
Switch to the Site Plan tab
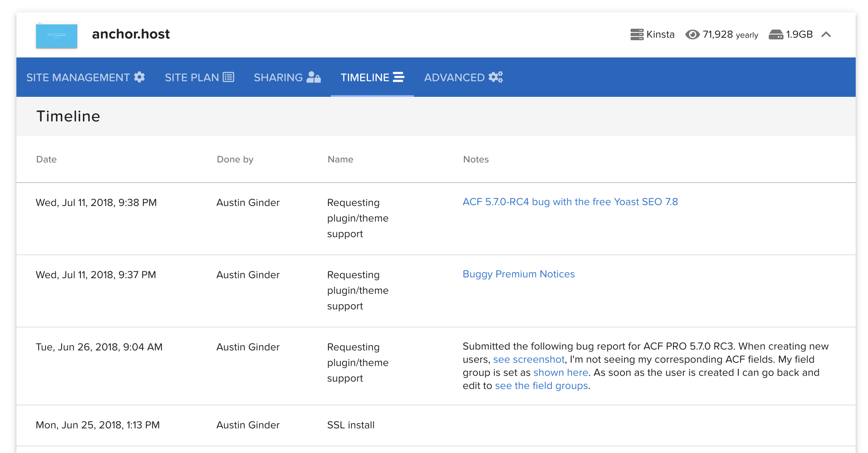pyautogui.click(x=199, y=77)
